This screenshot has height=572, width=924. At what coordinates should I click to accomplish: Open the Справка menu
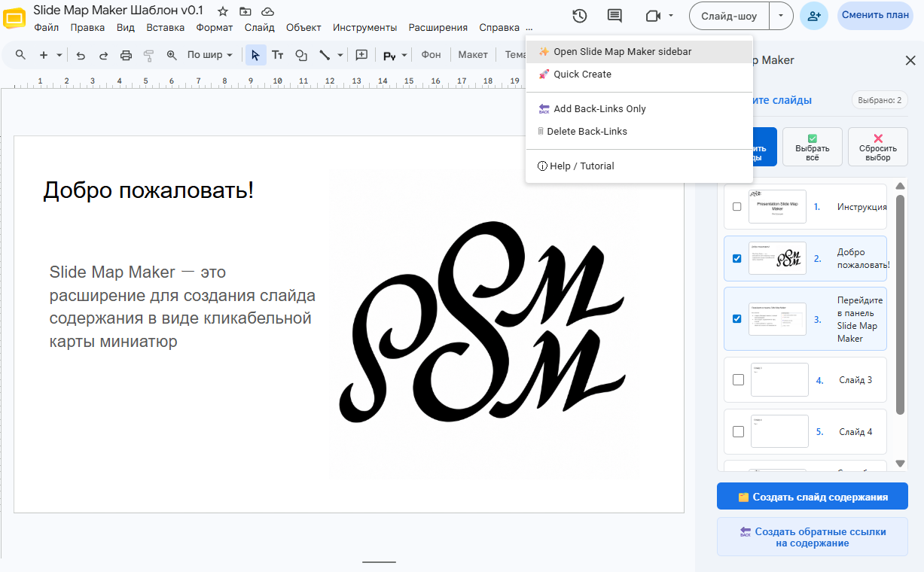pyautogui.click(x=499, y=28)
